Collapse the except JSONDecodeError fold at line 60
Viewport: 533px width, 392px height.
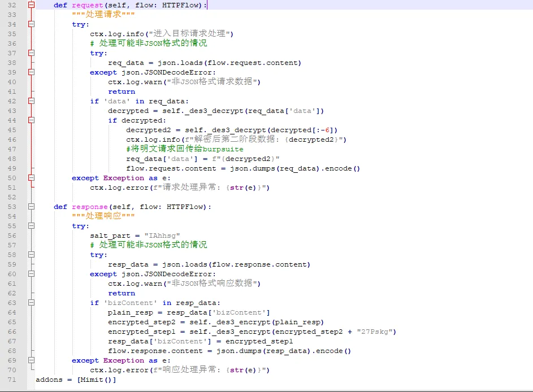(x=31, y=274)
